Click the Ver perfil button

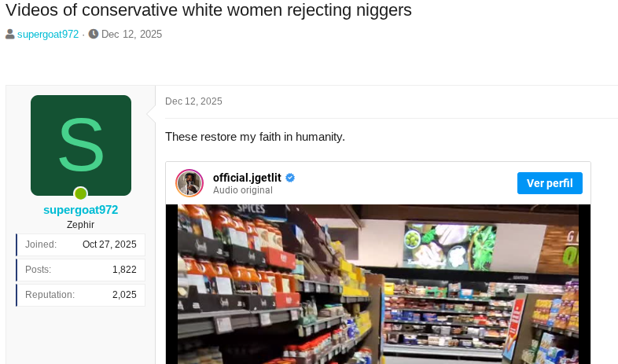[x=550, y=183]
